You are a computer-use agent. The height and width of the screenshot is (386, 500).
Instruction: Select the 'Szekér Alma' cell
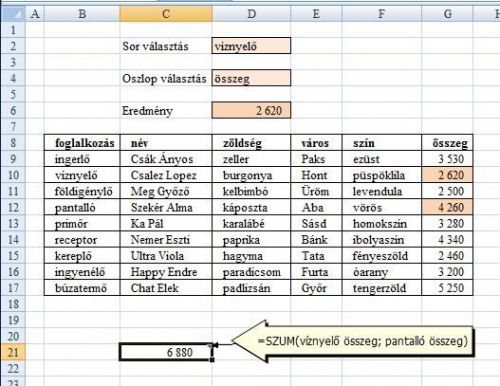click(x=166, y=207)
